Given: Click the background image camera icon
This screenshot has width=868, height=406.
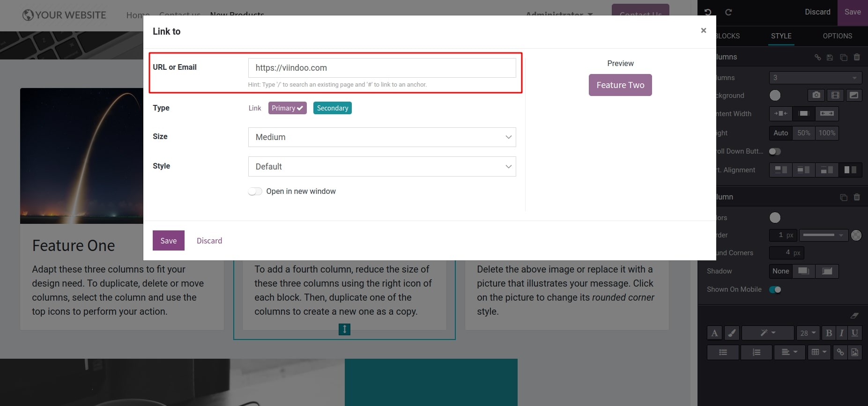Looking at the screenshot, I should tap(816, 95).
